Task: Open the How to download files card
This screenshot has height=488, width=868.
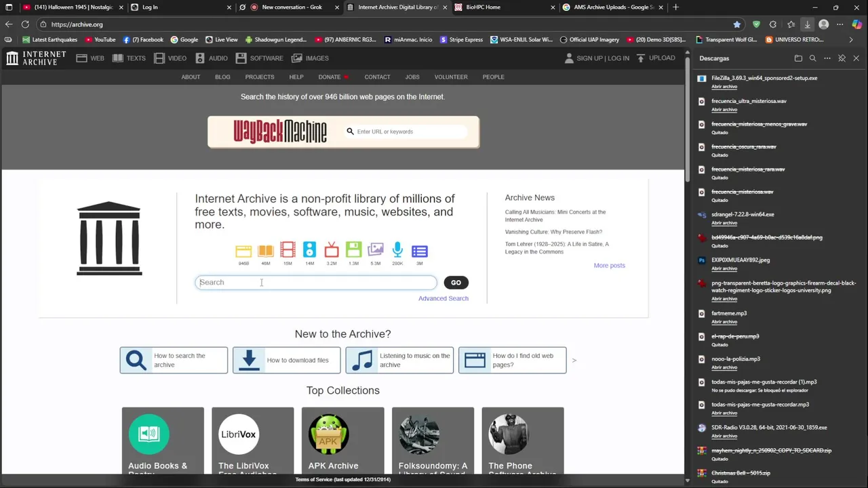Action: coord(286,361)
